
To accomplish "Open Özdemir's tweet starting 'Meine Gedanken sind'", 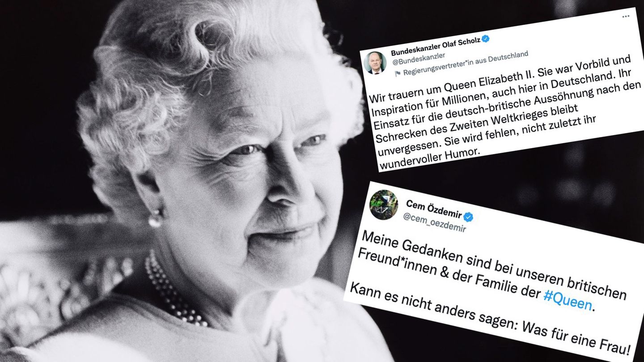I will click(492, 277).
